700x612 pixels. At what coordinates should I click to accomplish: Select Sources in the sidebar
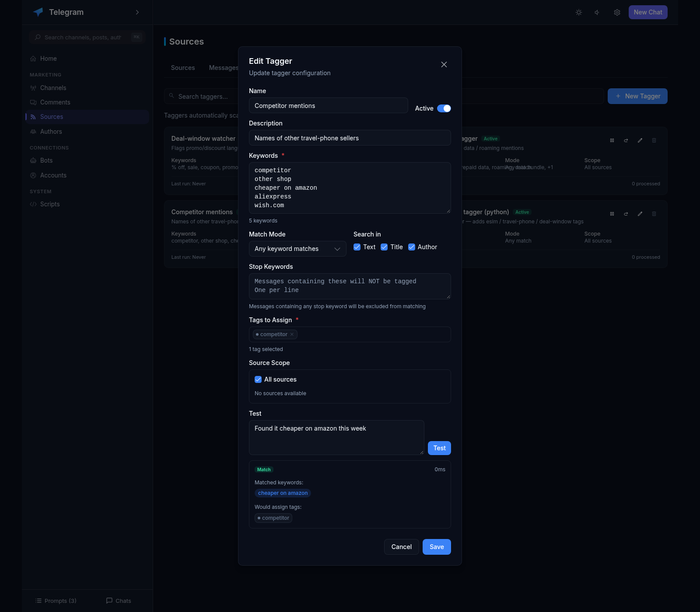[x=87, y=117]
